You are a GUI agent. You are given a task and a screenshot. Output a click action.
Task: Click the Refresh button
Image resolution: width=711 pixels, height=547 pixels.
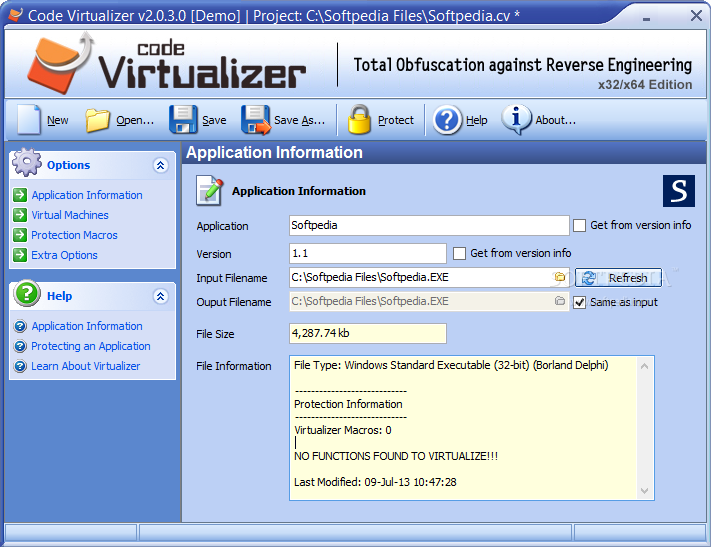618,278
